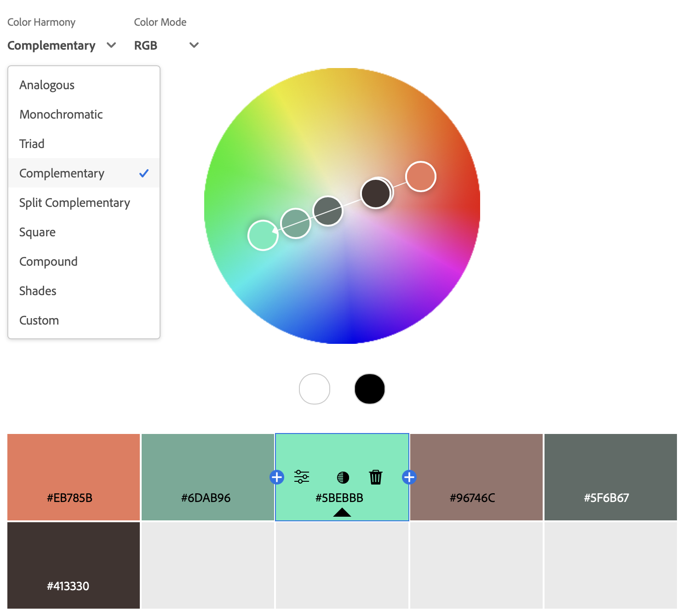Delete the #5BEBBB swatch with trash icon
Screen dimensions: 688x616
pyautogui.click(x=376, y=477)
